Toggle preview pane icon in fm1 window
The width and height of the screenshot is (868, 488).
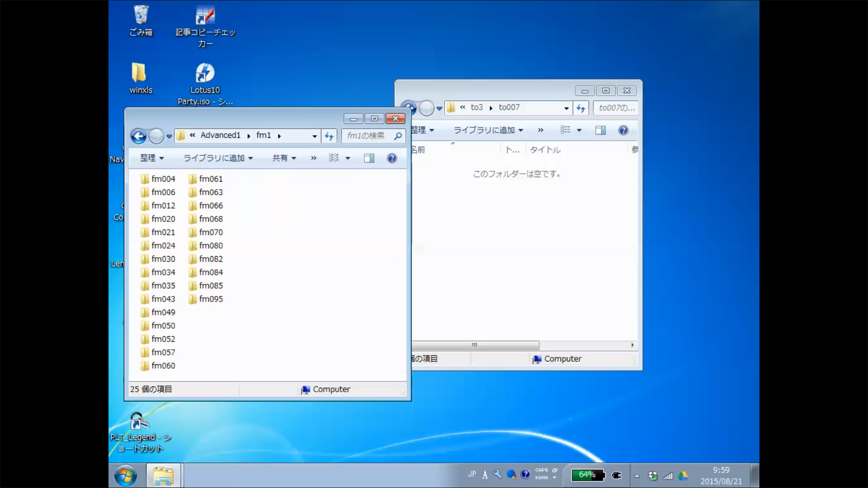click(369, 158)
